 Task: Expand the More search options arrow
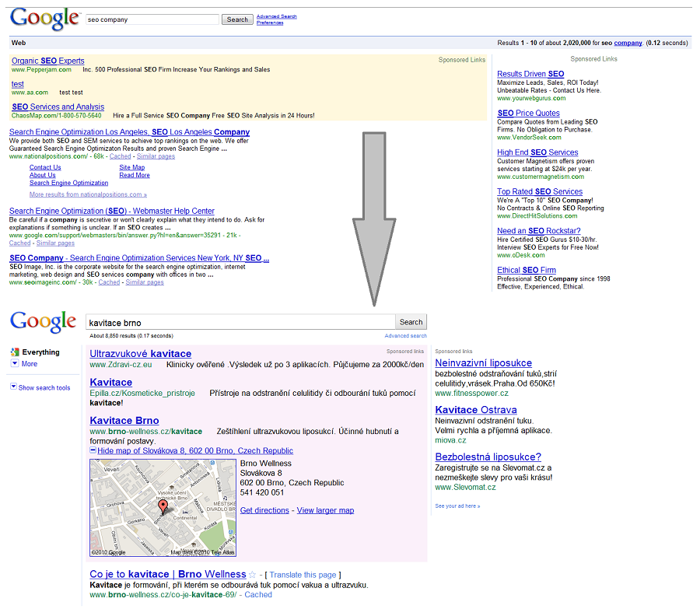pyautogui.click(x=15, y=363)
